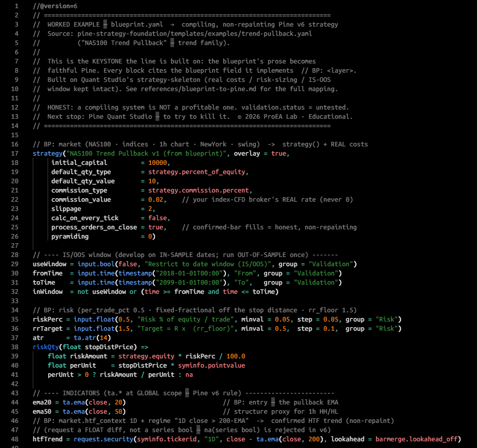
Task: Click request.security on line 48
Action: pyautogui.click(x=103, y=439)
